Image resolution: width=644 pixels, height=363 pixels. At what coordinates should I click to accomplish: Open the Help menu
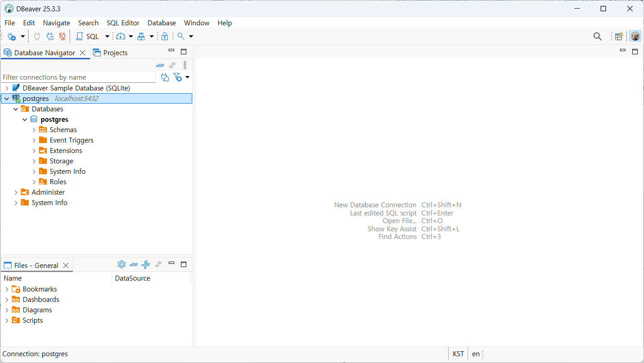click(225, 23)
